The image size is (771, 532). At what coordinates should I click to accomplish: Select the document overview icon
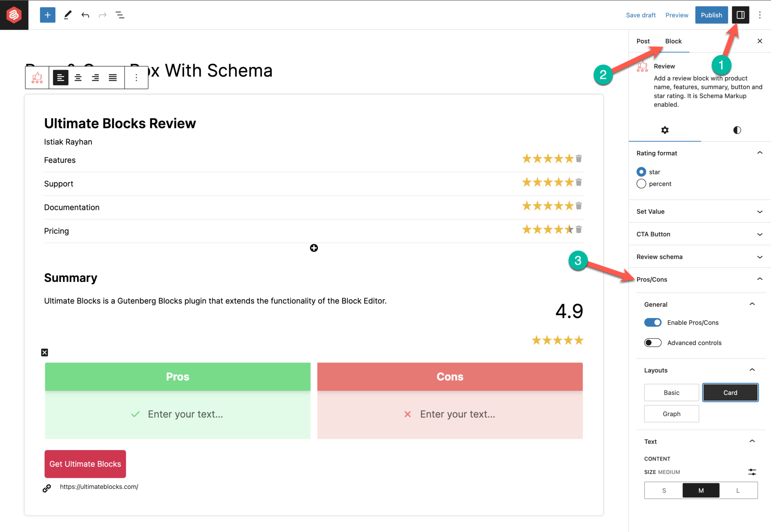[120, 15]
